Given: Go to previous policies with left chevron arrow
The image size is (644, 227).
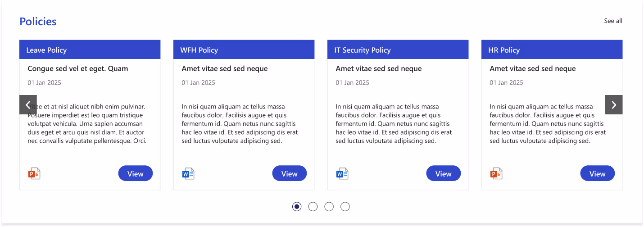Looking at the screenshot, I should click(28, 104).
